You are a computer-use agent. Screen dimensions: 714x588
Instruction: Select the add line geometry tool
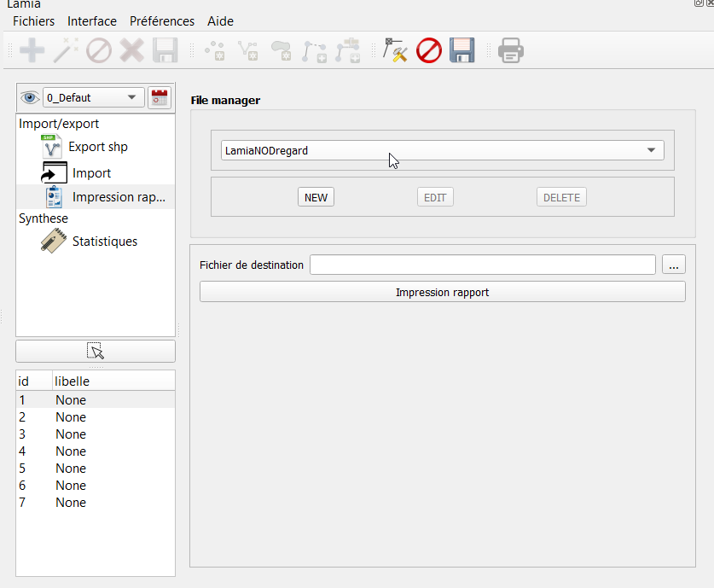[248, 50]
